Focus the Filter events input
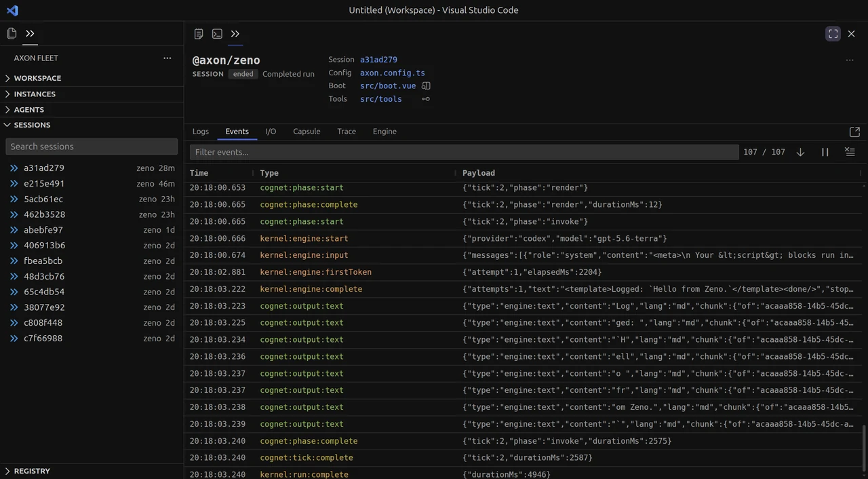868x479 pixels. click(465, 152)
